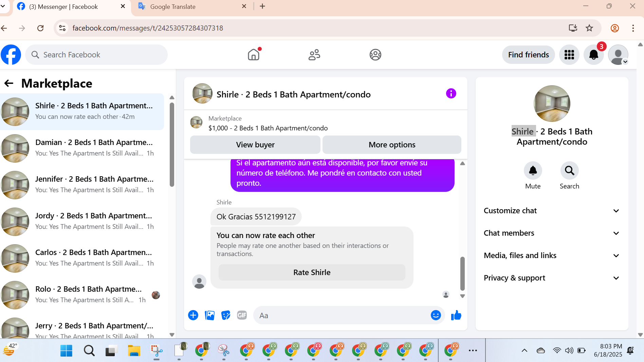This screenshot has width=644, height=362.
Task: Click the install app icon in address bar
Action: coord(573,28)
